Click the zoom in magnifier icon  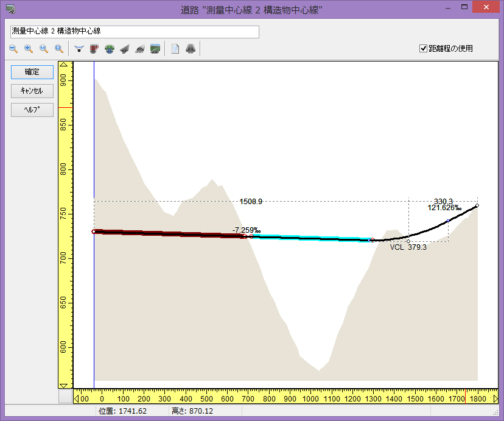click(x=28, y=49)
